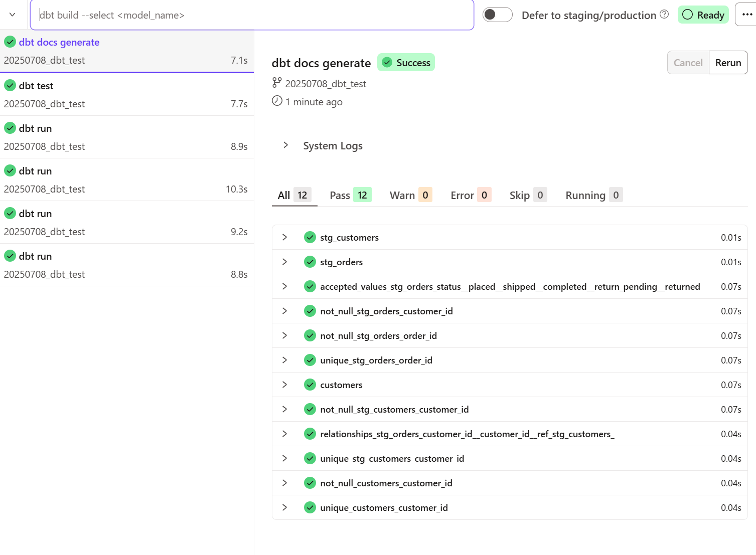Viewport: 756px width, 555px height.
Task: Click the green check icon for stg_orders
Action: [x=310, y=262]
